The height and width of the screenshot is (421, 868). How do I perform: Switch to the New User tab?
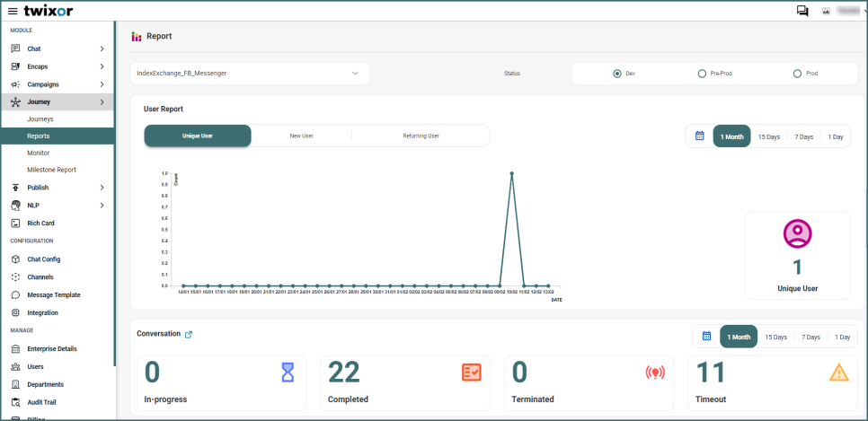(x=301, y=136)
